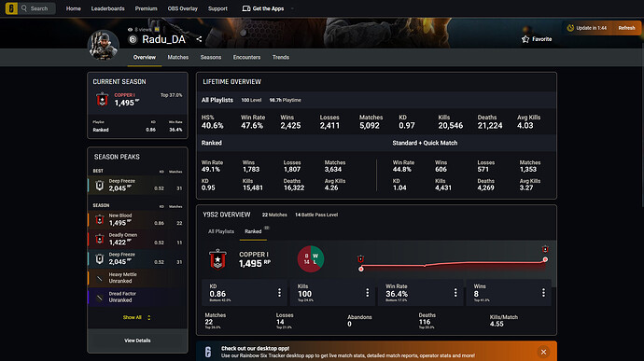Screen dimensions: 644x361
Task: Click the tracker logo icon
Action: [x=11, y=8]
